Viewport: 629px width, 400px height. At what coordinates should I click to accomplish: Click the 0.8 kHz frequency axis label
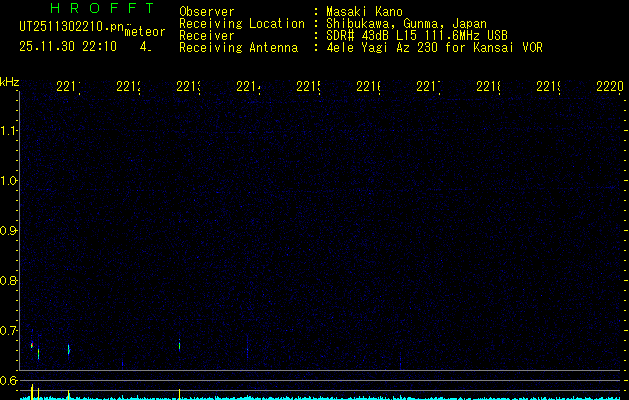tap(8, 280)
